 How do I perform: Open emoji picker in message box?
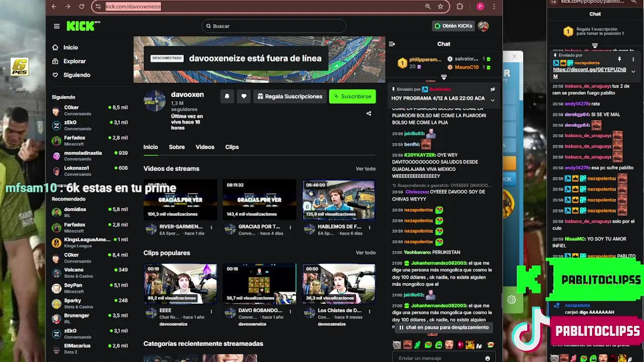487,358
